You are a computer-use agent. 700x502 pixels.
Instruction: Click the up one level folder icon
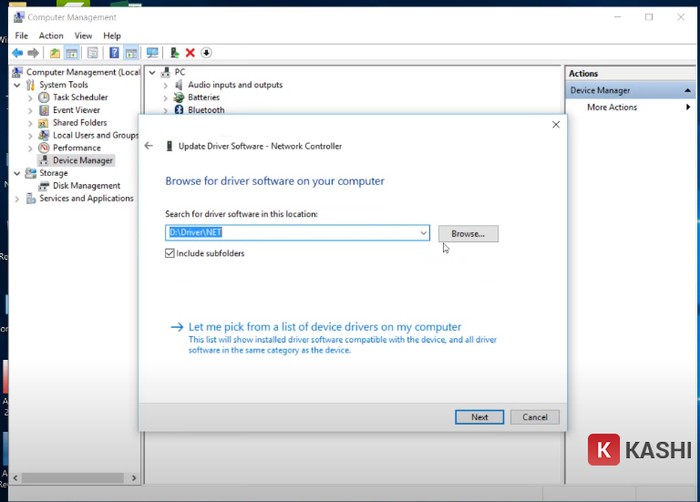point(54,52)
